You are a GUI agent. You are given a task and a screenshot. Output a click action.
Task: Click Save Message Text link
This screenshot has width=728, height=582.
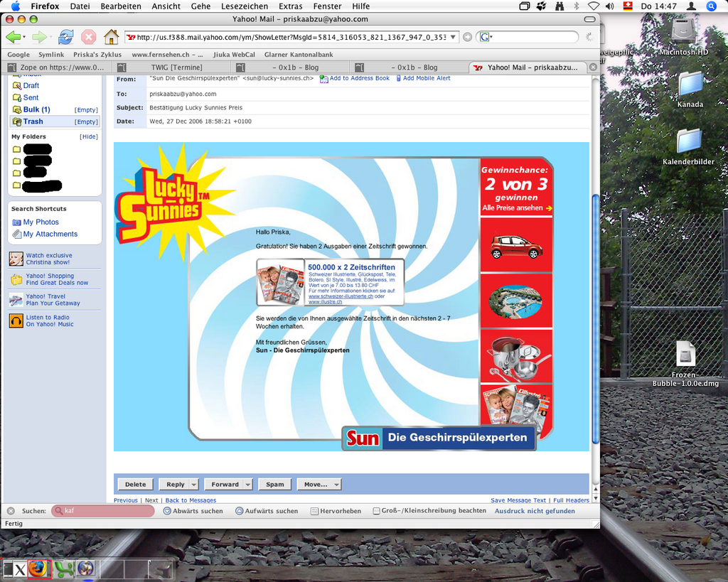pyautogui.click(x=518, y=500)
